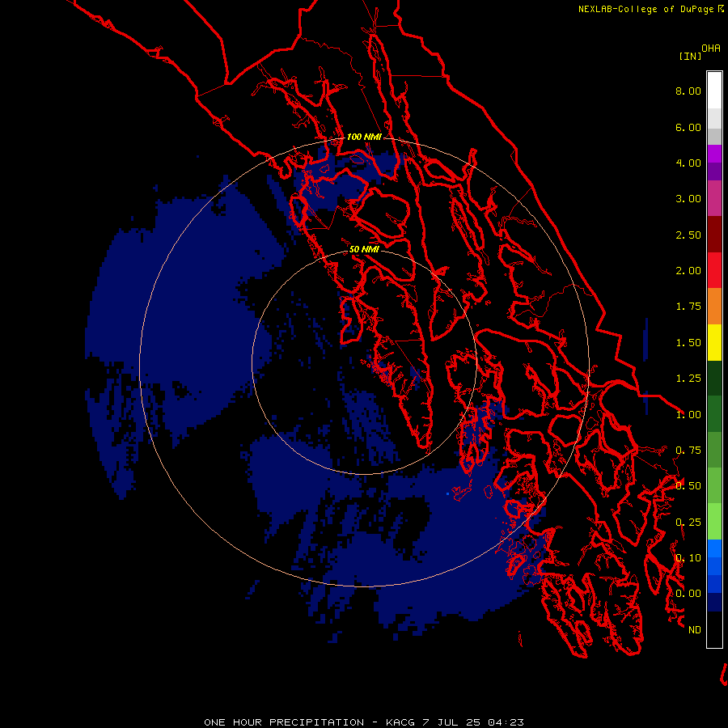Viewport: 728px width, 728px height.
Task: Pick the dark red legend swatch
Action: click(x=714, y=235)
